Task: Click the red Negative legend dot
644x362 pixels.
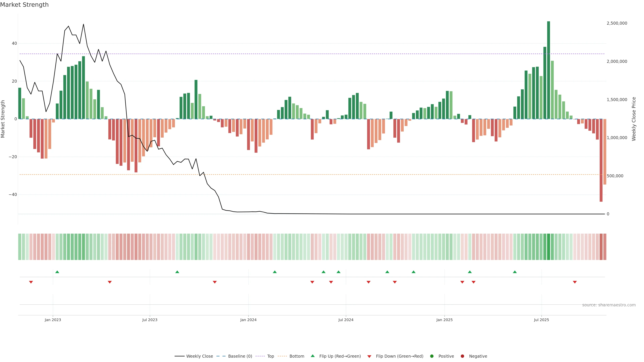Action: (462, 356)
